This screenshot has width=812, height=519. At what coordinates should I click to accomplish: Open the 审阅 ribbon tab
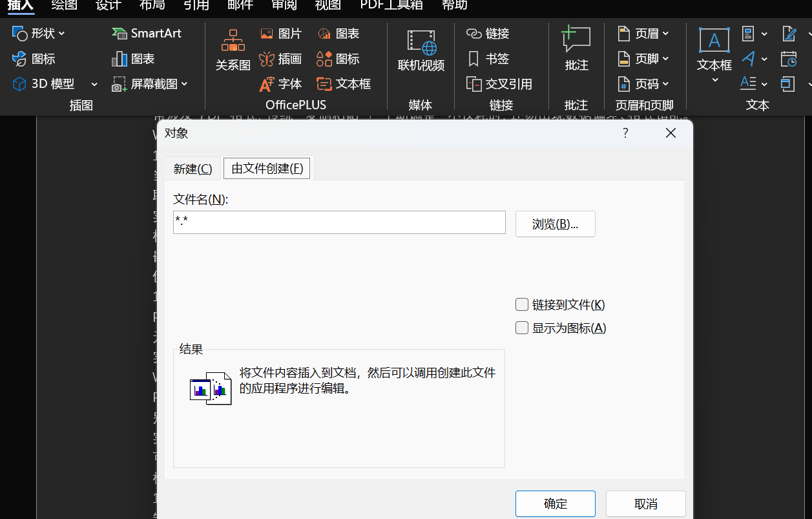coord(284,6)
